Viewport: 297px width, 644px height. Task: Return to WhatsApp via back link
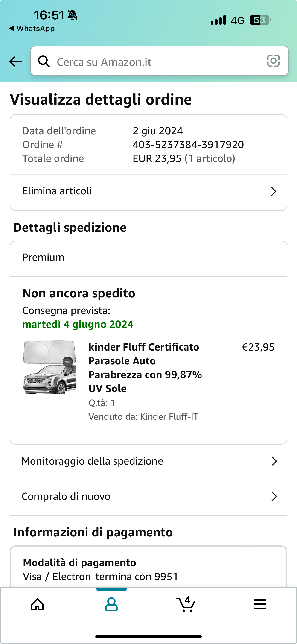coord(32,29)
